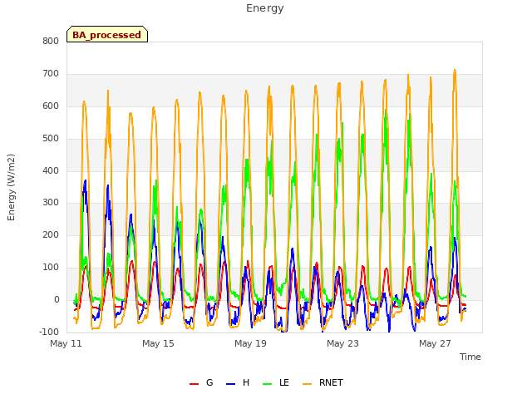Click the 500 y-axis tick label
The image size is (532, 399).
tap(51, 139)
